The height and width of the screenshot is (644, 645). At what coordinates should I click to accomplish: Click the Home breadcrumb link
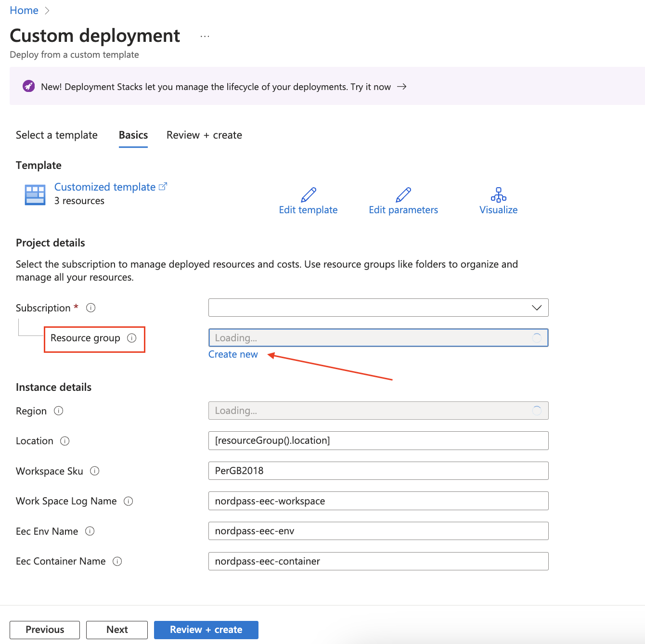[24, 10]
